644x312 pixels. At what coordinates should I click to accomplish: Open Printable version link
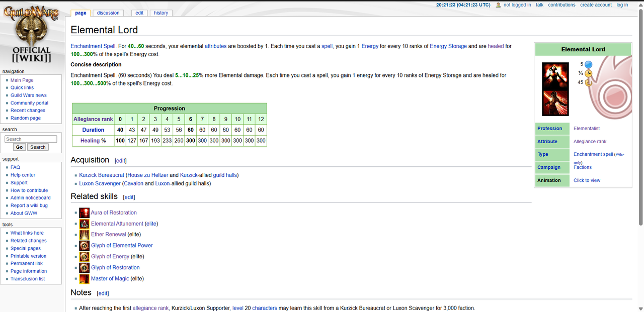point(29,256)
